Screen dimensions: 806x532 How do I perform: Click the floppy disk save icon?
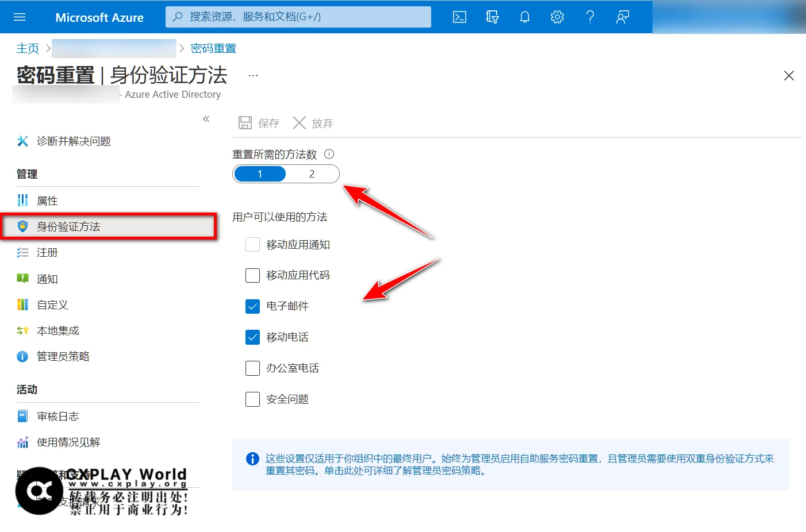(245, 123)
